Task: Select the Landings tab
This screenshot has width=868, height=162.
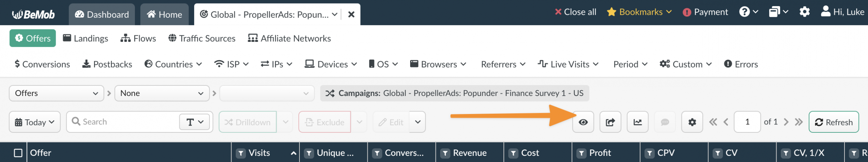Action: [x=85, y=38]
